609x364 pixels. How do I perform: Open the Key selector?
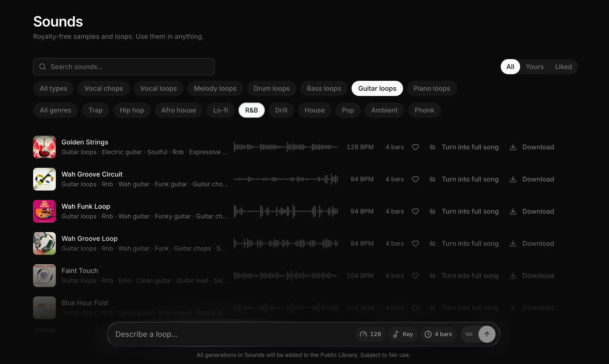pos(403,334)
